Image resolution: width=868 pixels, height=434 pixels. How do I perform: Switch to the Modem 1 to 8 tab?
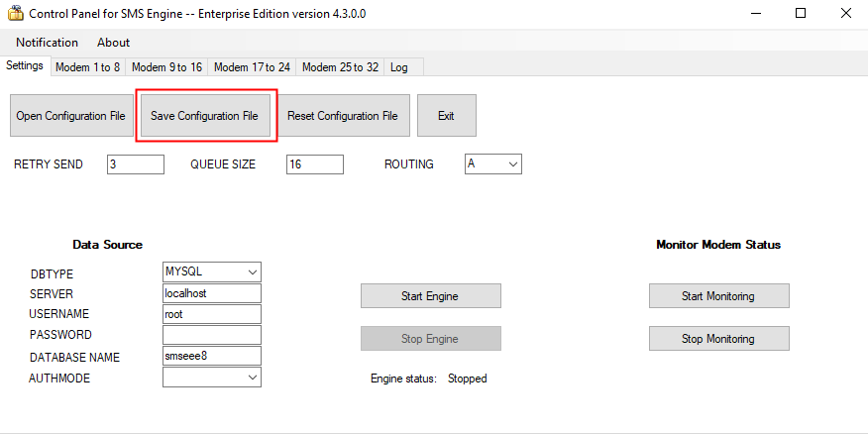point(87,67)
